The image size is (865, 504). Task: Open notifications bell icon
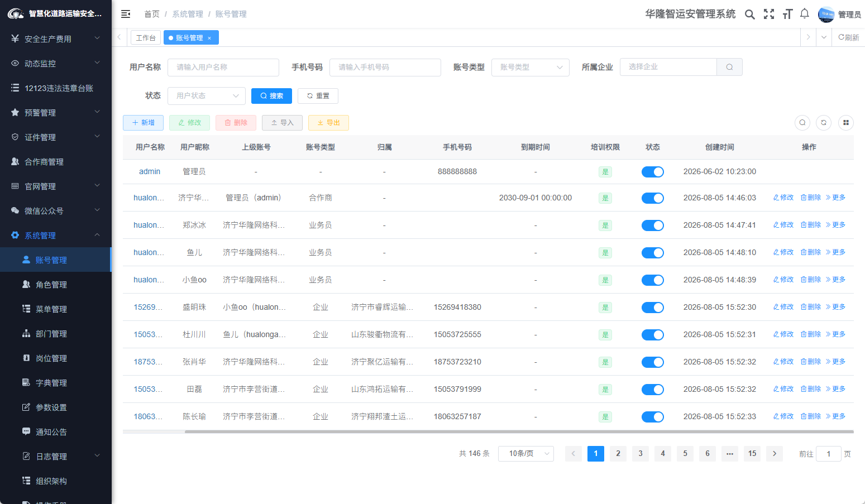(x=805, y=14)
